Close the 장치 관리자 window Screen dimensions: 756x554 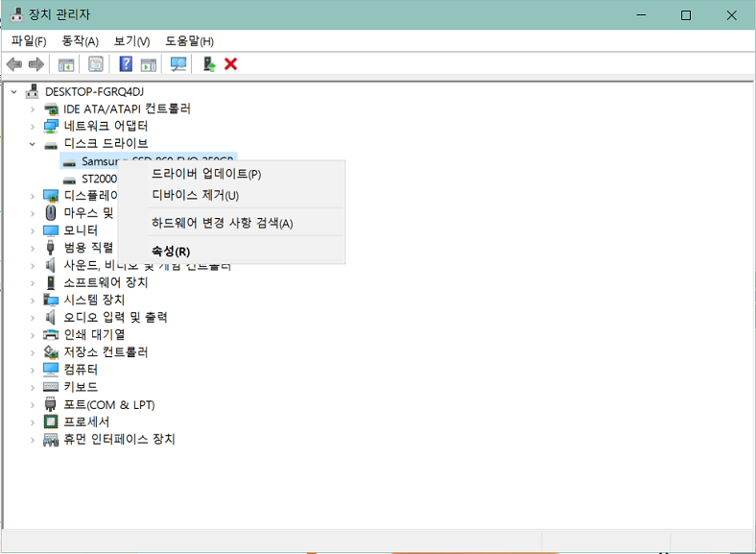point(731,15)
